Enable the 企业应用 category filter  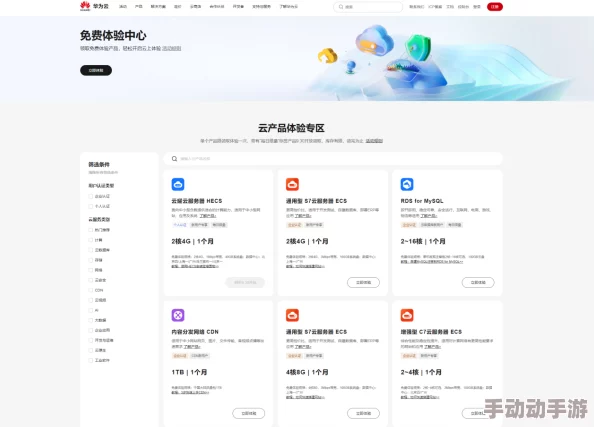pyautogui.click(x=91, y=330)
